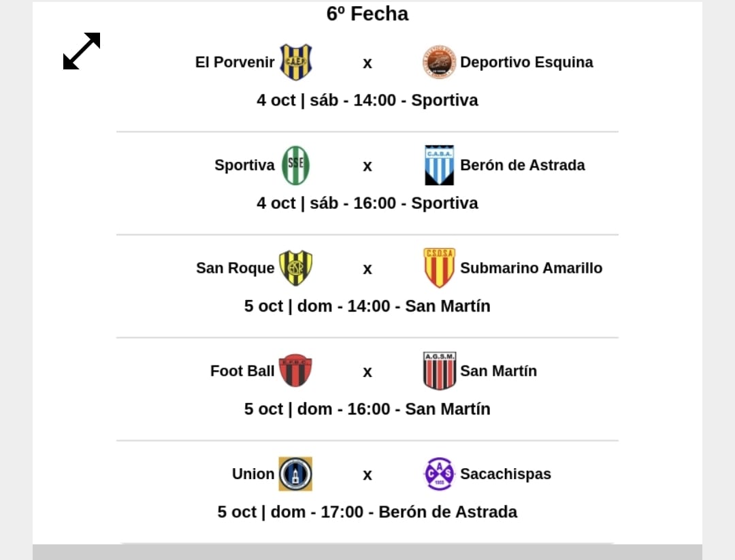Screen dimensions: 735x560
Task: Click the 4 oct 14:00 Sportiva match details
Action: (x=367, y=100)
